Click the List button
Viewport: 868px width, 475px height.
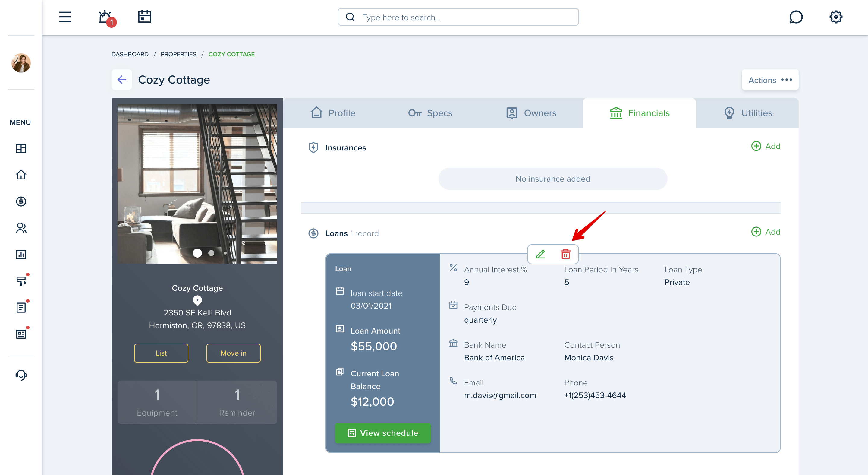click(161, 353)
